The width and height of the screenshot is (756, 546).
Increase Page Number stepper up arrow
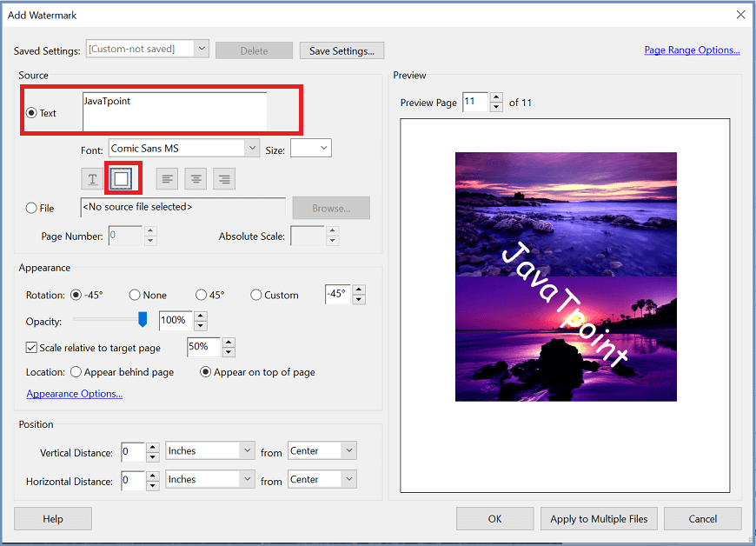[150, 231]
